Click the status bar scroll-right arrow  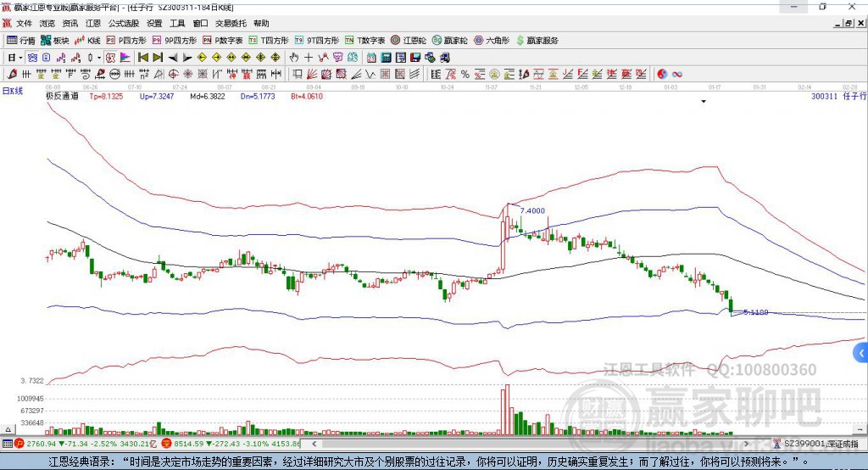tap(746, 444)
